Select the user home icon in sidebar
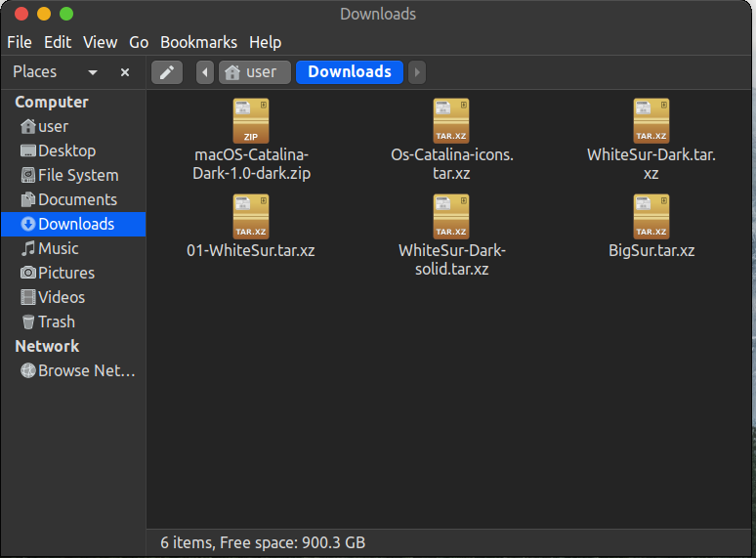This screenshot has height=558, width=756. click(x=28, y=126)
